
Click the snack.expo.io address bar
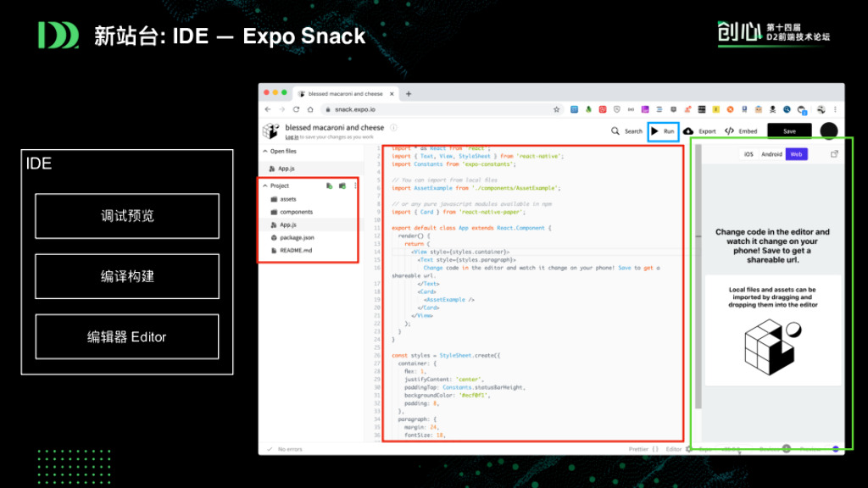click(424, 109)
